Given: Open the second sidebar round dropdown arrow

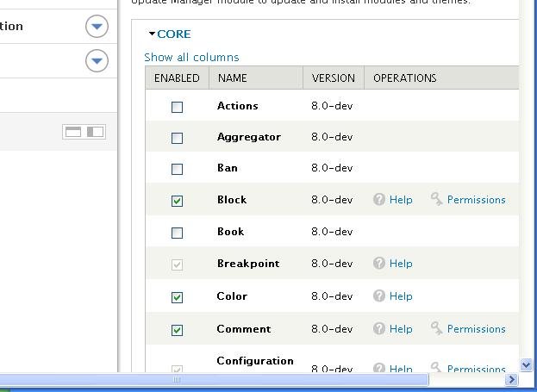Looking at the screenshot, I should click(x=97, y=60).
